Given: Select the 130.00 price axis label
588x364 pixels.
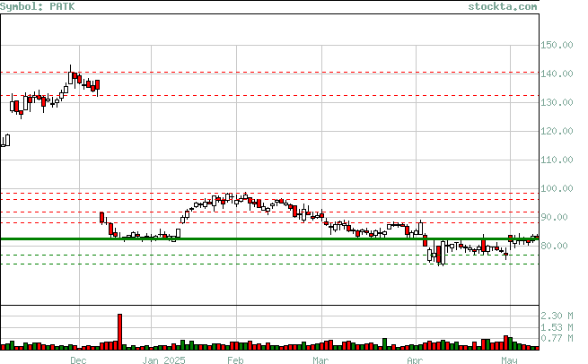Looking at the screenshot, I should point(557,102).
